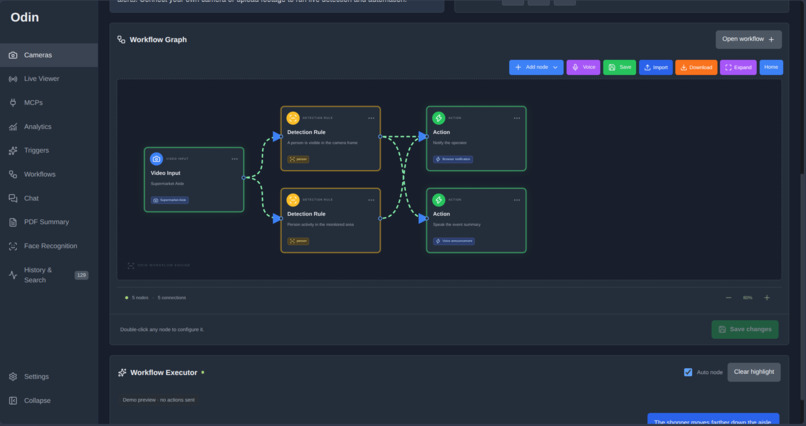The width and height of the screenshot is (806, 426).
Task: Click the graph zoom in plus button
Action: (767, 298)
